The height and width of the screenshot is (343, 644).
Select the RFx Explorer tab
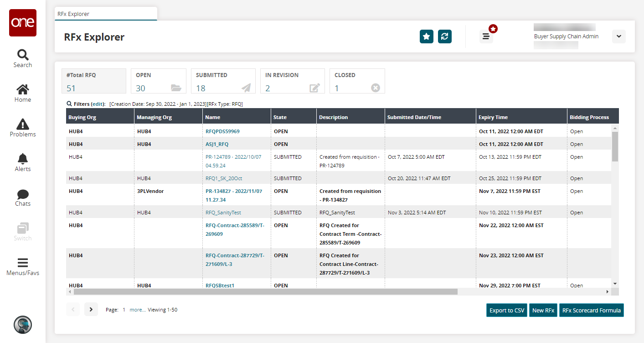coord(106,14)
